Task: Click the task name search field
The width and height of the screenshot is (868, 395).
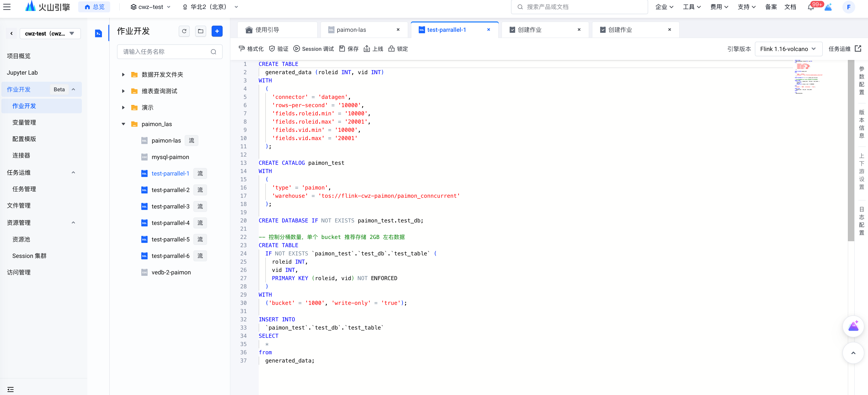Action: pos(165,52)
